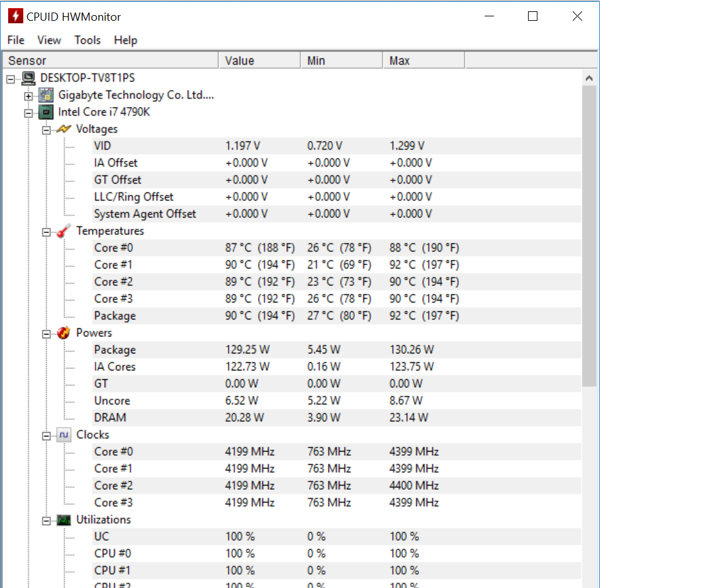The image size is (725, 588).
Task: Open the File menu
Action: click(x=16, y=40)
